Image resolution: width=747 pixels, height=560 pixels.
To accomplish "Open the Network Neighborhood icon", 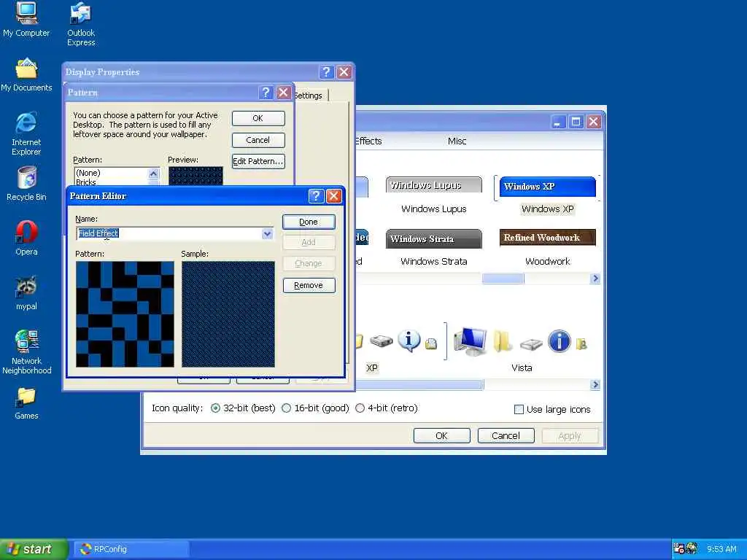I will [27, 351].
